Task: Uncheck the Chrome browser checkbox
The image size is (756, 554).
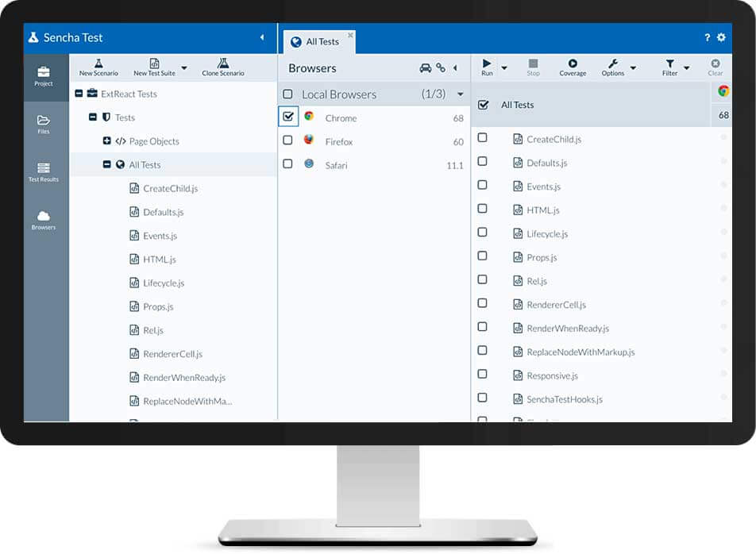Action: click(288, 116)
